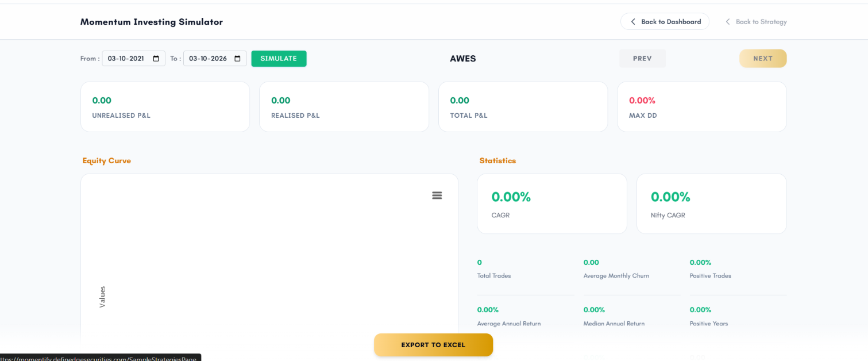Click the Average Monthly Churn label
This screenshot has width=868, height=361.
click(616, 276)
